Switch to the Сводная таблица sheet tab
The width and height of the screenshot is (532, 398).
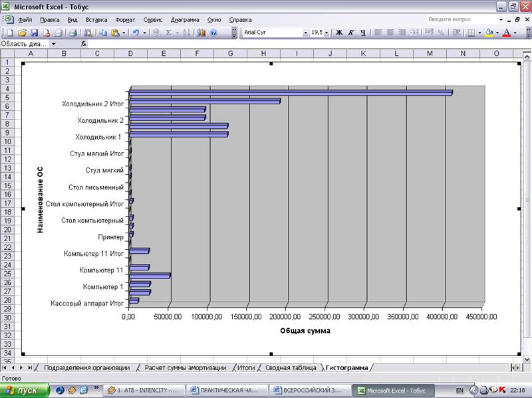pyautogui.click(x=291, y=367)
